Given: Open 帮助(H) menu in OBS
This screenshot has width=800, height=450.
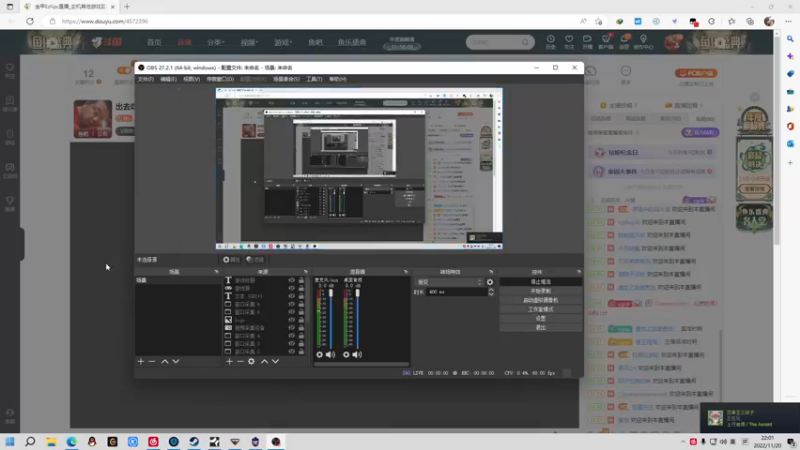Looking at the screenshot, I should coord(337,79).
